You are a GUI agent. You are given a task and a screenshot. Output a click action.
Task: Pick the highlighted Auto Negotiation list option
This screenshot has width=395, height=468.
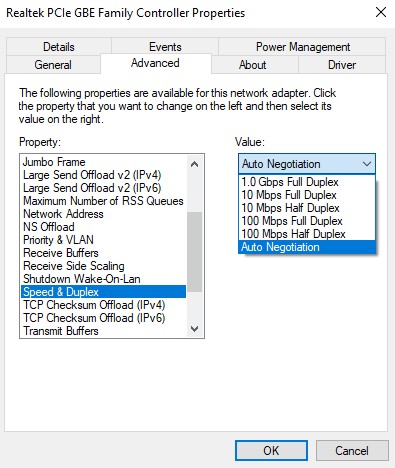pos(307,247)
